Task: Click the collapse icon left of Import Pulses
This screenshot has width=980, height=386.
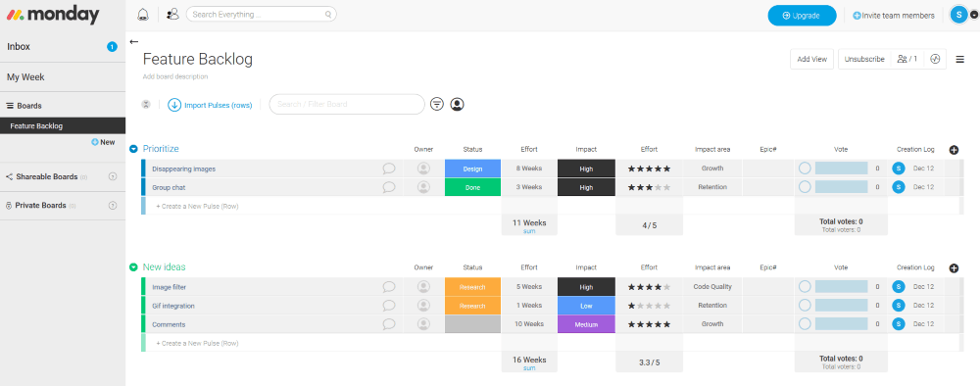Action: (146, 104)
